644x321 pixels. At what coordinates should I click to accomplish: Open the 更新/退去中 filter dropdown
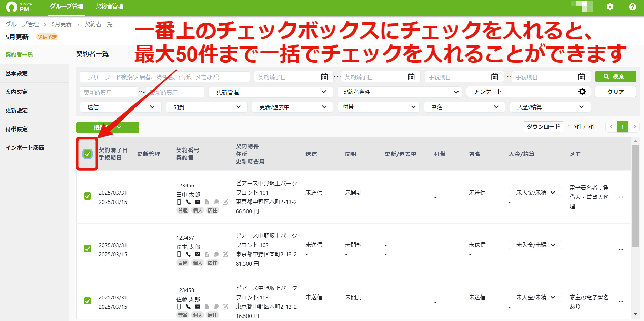tap(292, 107)
